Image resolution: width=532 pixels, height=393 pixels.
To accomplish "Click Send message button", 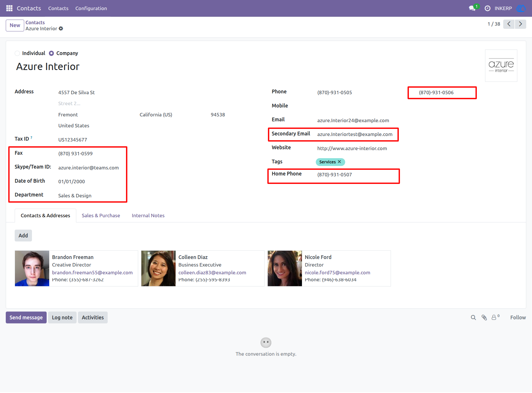I will point(26,318).
